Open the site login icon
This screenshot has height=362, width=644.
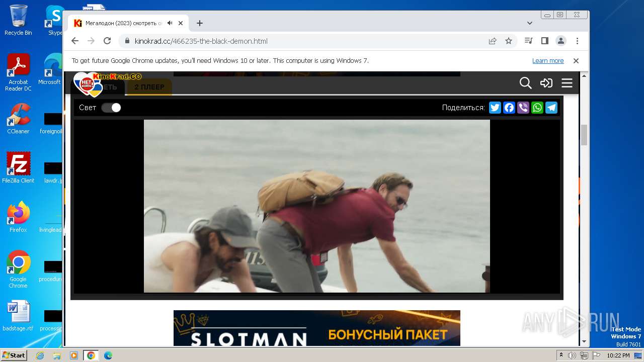click(546, 83)
